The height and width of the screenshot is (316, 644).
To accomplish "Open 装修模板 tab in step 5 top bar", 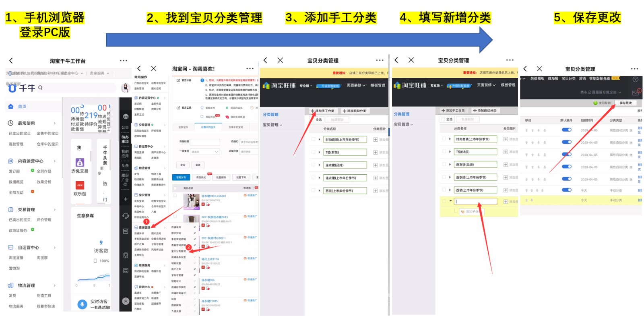I will click(537, 78).
